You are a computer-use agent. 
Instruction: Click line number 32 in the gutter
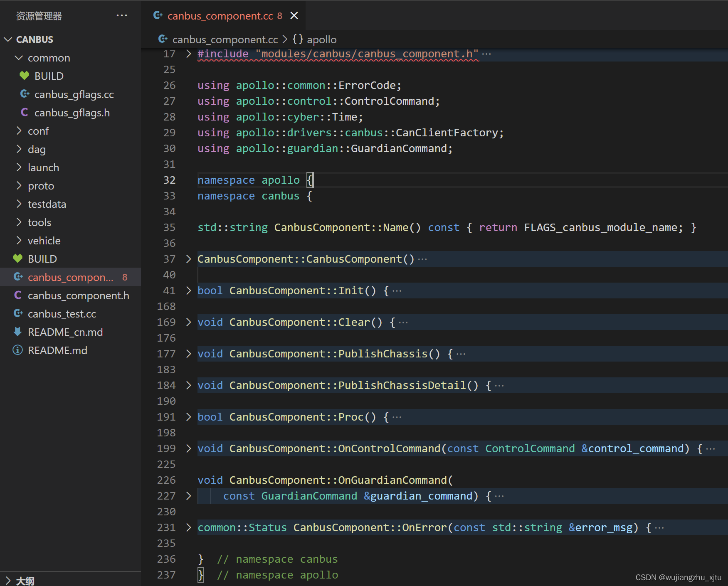coord(170,180)
